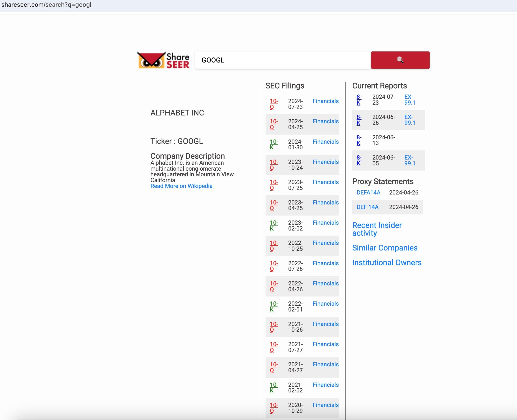Click Read More on Wikipedia link

pos(181,186)
